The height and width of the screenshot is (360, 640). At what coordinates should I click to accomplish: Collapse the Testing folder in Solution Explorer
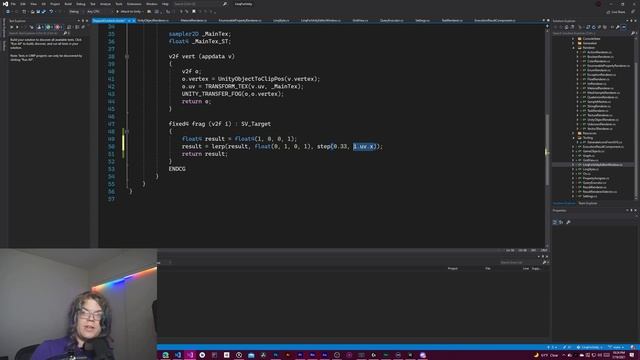coord(574,138)
